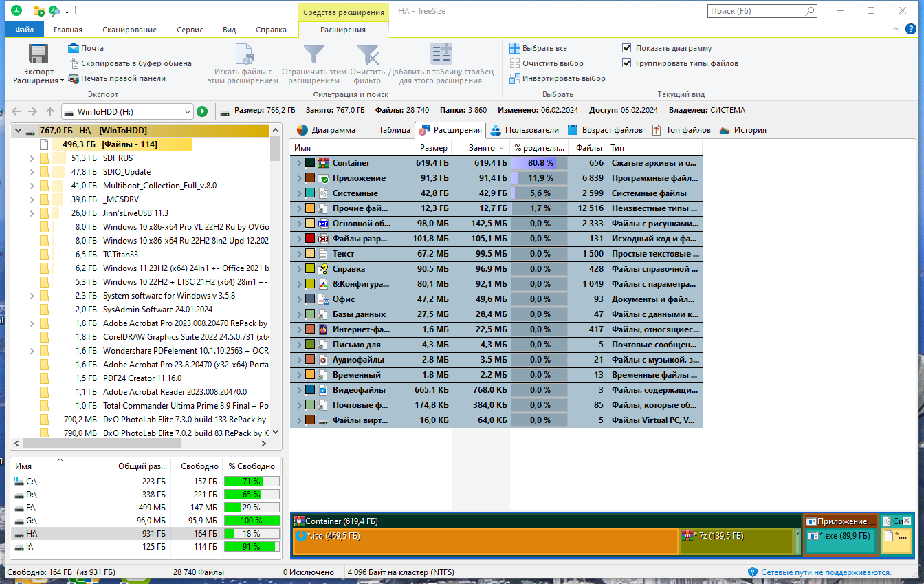
Task: Open the Экспорт Расширения export icon
Action: [38, 55]
